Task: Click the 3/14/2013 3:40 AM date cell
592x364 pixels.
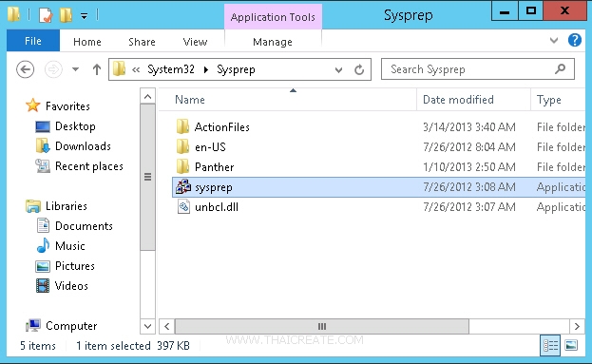Action: (x=468, y=127)
